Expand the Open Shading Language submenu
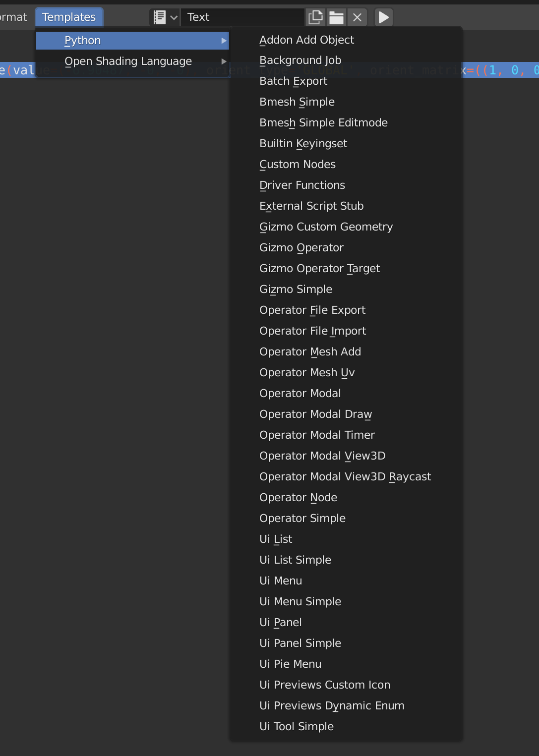The height and width of the screenshot is (756, 539). coord(132,61)
